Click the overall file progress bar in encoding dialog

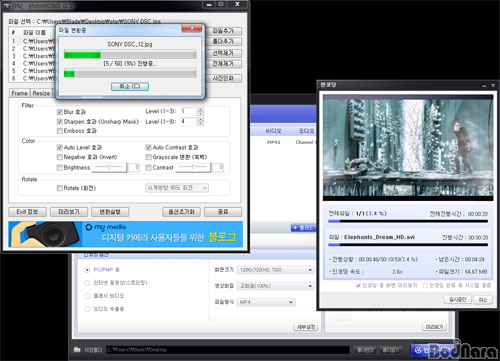coord(408,221)
